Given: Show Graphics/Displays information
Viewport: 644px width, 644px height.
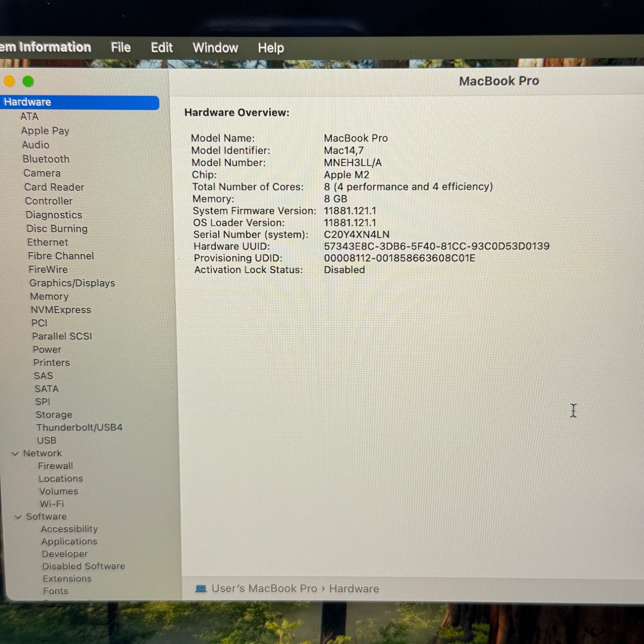Looking at the screenshot, I should coord(72,283).
